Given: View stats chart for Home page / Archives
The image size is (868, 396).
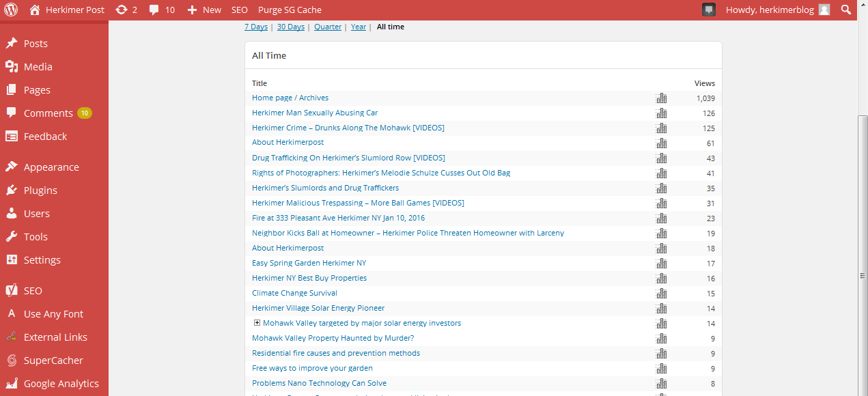Looking at the screenshot, I should click(661, 98).
